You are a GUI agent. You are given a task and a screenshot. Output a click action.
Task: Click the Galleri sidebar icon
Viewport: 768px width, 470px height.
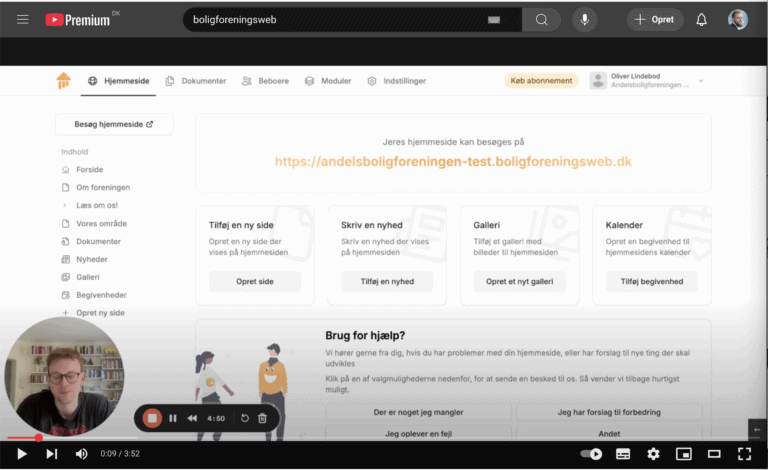click(66, 277)
